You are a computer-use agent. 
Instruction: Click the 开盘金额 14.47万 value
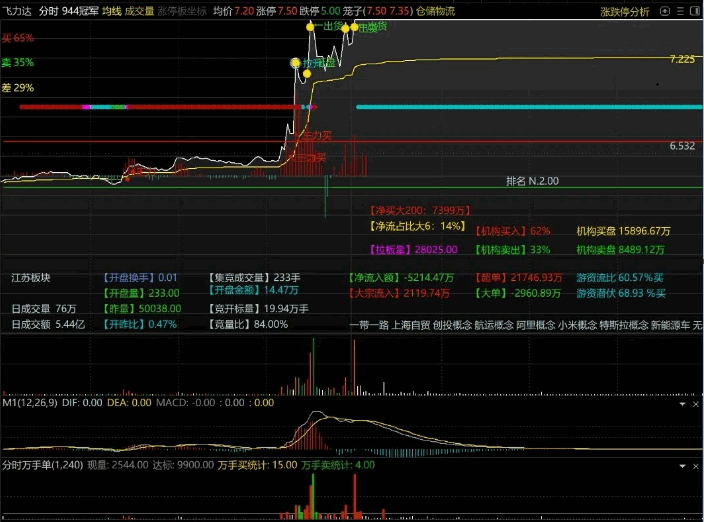click(253, 290)
